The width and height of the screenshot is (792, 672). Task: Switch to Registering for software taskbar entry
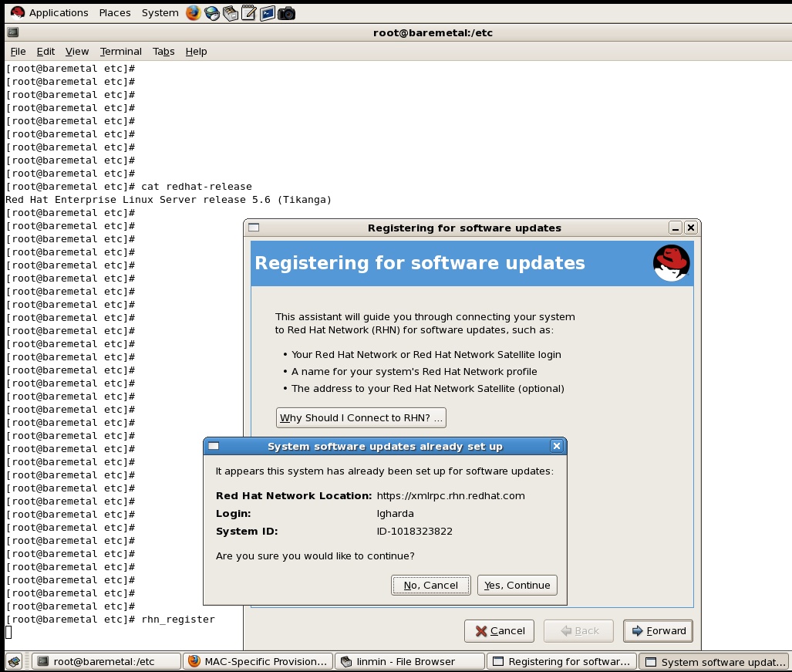561,661
